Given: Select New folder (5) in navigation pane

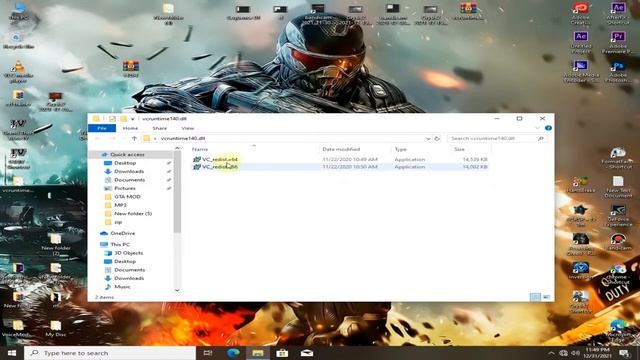Looking at the screenshot, I should tap(133, 213).
